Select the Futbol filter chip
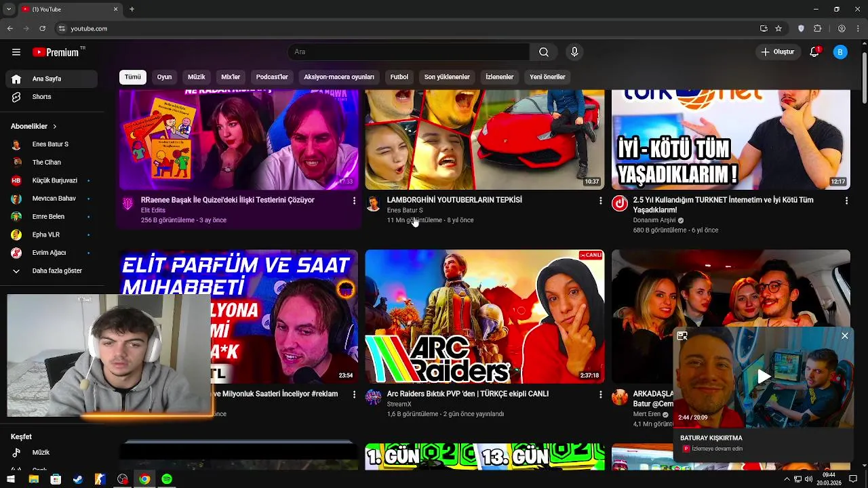868x488 pixels. coord(399,77)
